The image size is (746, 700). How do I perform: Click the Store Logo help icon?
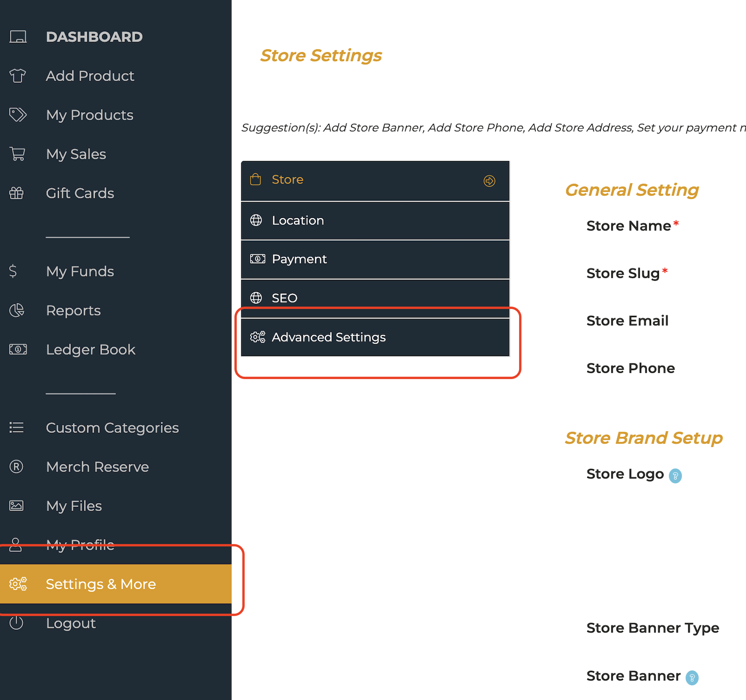pyautogui.click(x=675, y=476)
